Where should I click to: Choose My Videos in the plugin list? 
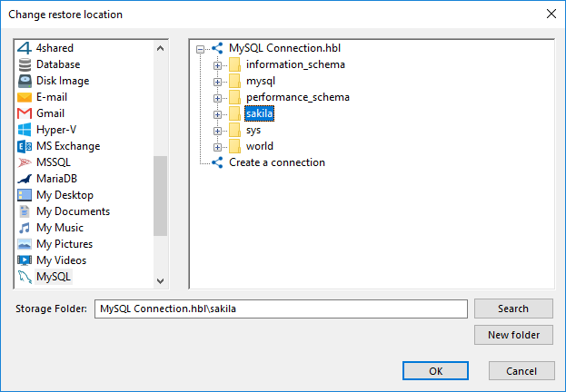(62, 260)
